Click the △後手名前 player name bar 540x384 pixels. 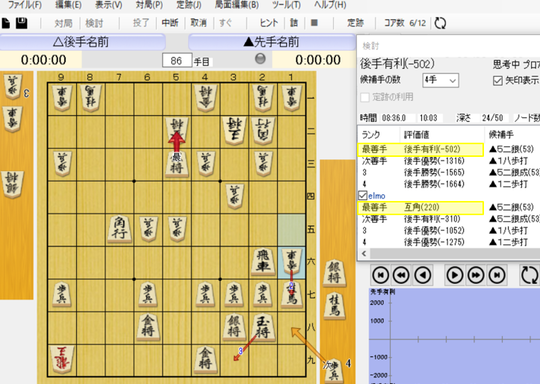point(83,42)
